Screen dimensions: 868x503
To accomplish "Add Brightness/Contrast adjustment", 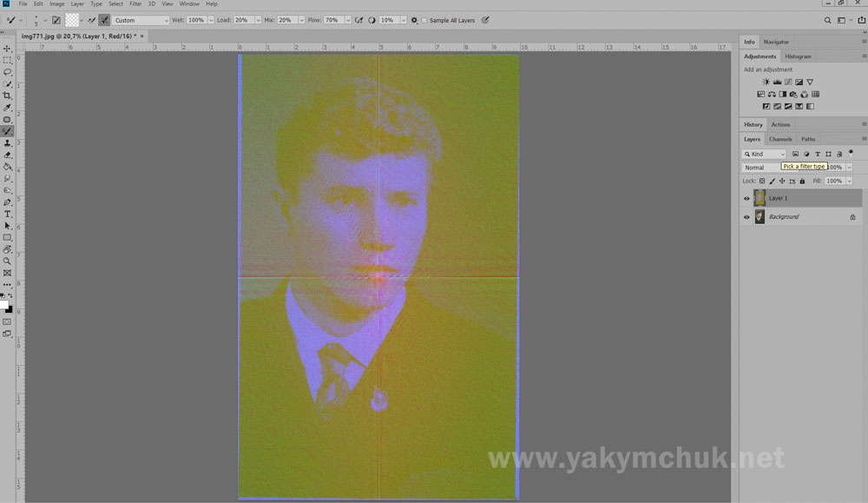I will (x=766, y=82).
